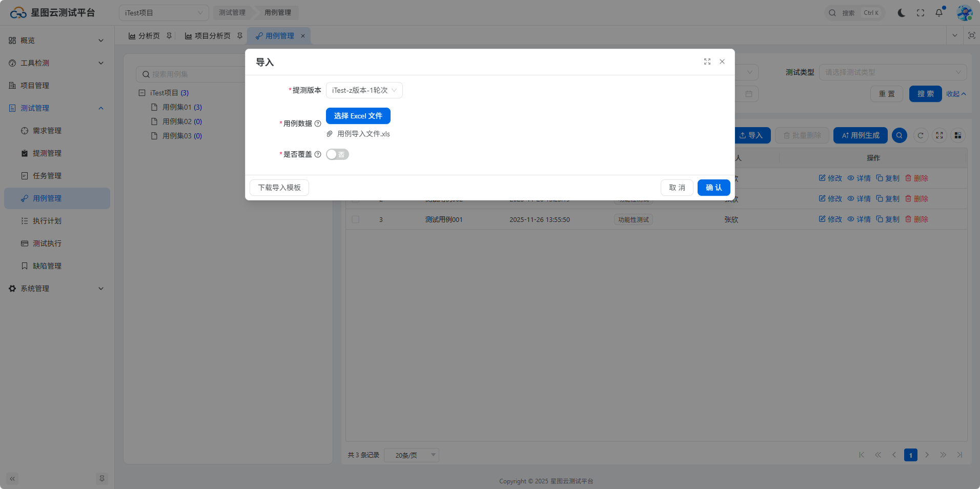Image resolution: width=980 pixels, height=489 pixels.
Task: Click help icon beside 是否覆盖
Action: pyautogui.click(x=318, y=154)
